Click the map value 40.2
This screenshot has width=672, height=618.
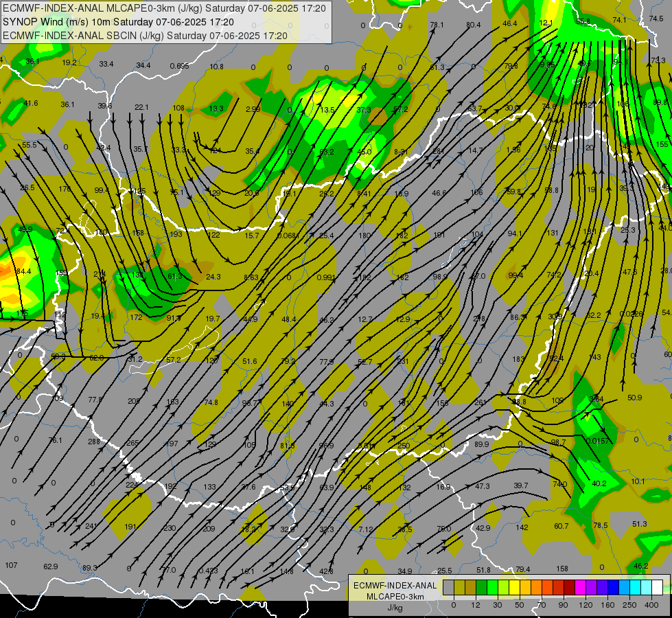pyautogui.click(x=599, y=483)
